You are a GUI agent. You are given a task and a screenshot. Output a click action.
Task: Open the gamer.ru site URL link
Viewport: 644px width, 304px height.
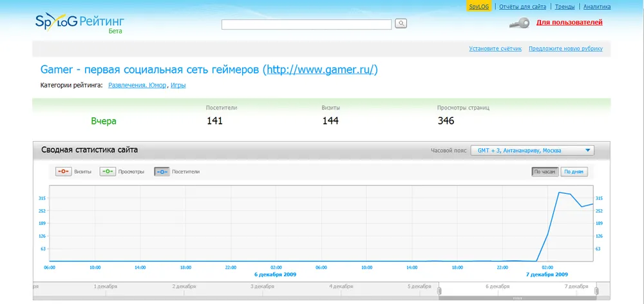click(321, 69)
